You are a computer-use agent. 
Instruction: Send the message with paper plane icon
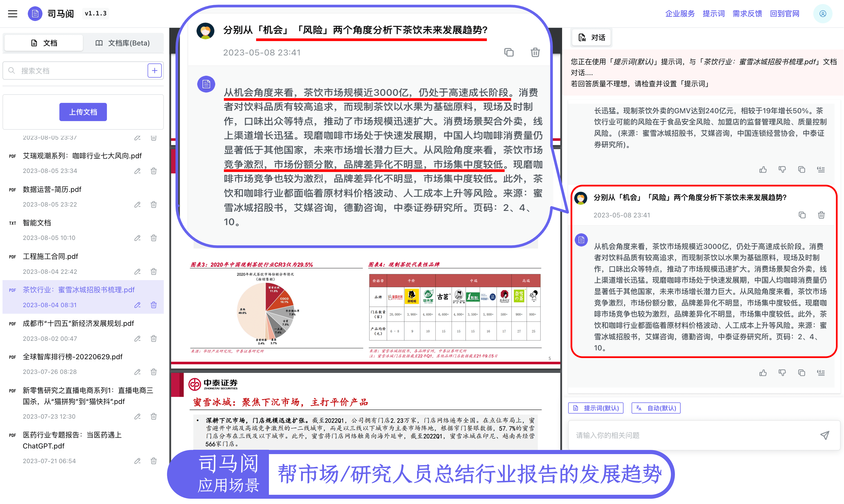click(825, 435)
